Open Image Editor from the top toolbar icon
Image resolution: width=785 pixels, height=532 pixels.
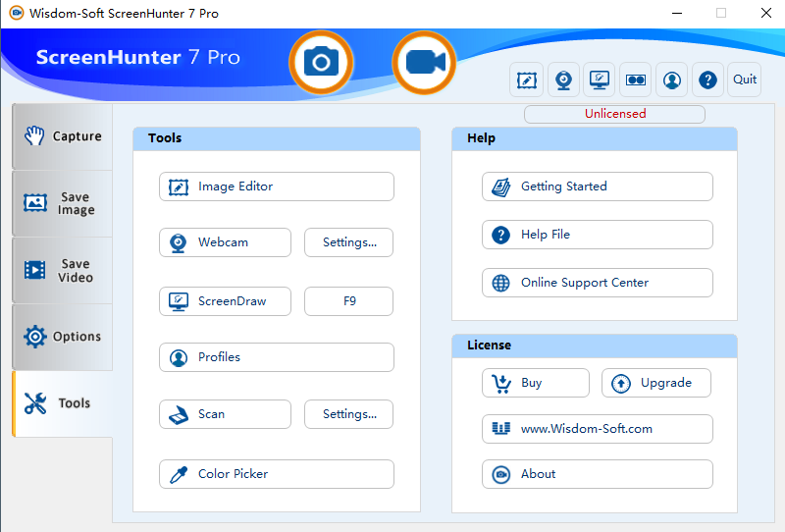point(527,80)
